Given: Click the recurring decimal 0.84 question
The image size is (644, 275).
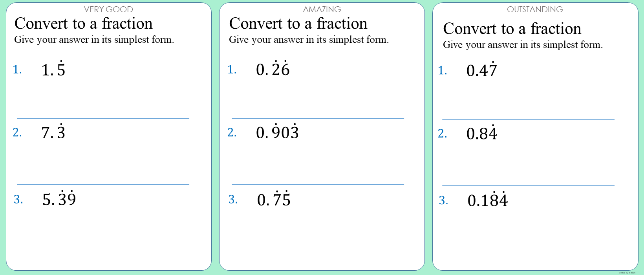Looking at the screenshot, I should [x=482, y=134].
